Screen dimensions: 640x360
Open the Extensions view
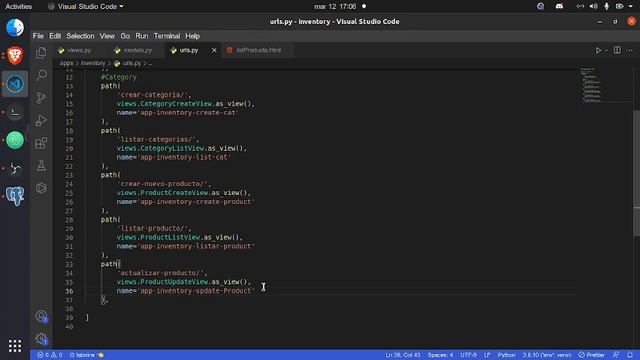pyautogui.click(x=41, y=143)
